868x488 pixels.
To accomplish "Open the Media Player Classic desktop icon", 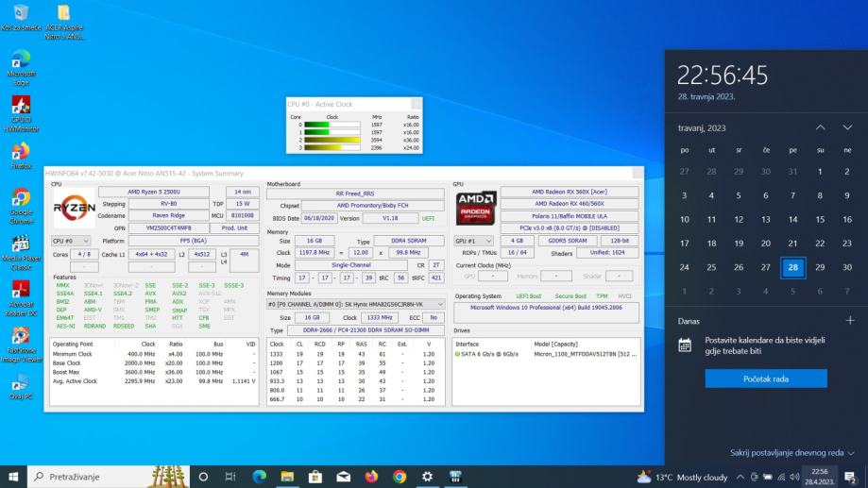I will pyautogui.click(x=21, y=243).
